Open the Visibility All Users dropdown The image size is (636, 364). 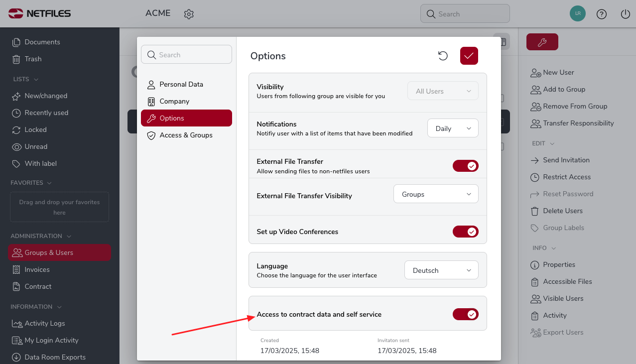pos(443,91)
